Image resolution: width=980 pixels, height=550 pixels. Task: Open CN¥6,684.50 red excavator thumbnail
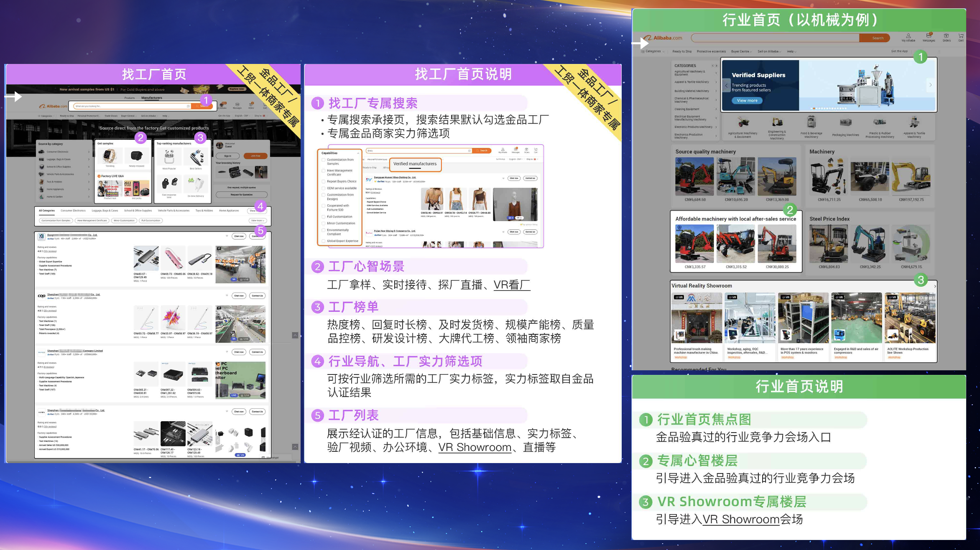(695, 176)
